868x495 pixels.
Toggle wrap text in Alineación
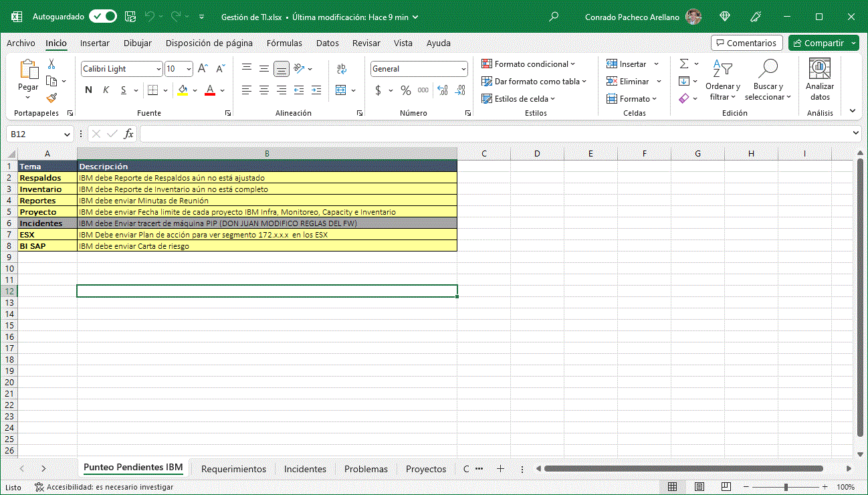tap(342, 69)
